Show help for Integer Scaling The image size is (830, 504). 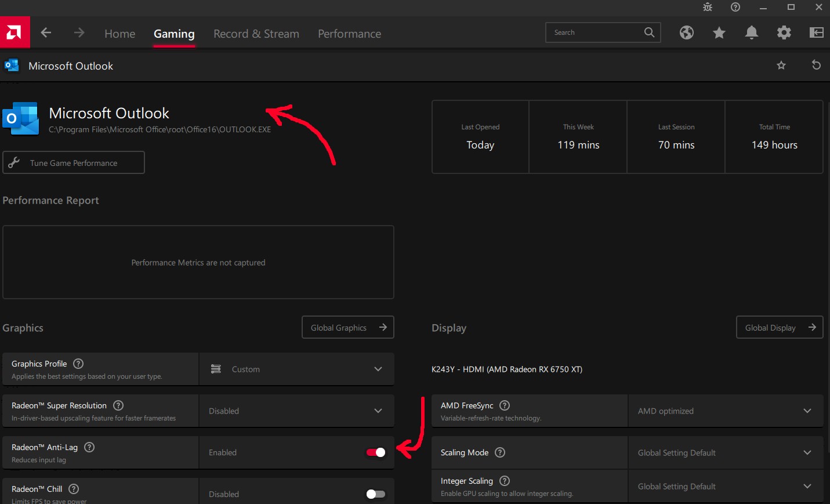pyautogui.click(x=505, y=481)
